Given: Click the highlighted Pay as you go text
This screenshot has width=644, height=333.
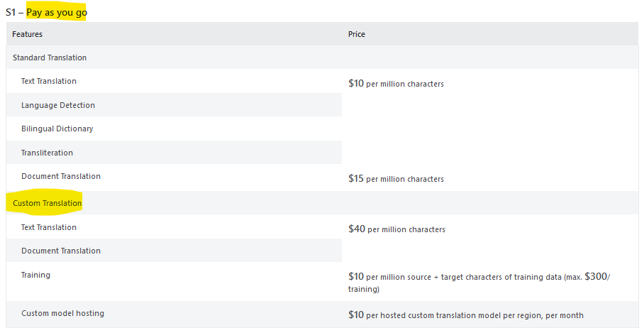Looking at the screenshot, I should pos(57,12).
